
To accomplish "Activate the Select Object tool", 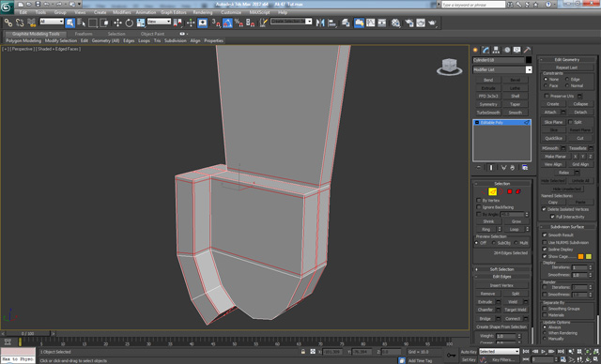I will click(x=70, y=23).
